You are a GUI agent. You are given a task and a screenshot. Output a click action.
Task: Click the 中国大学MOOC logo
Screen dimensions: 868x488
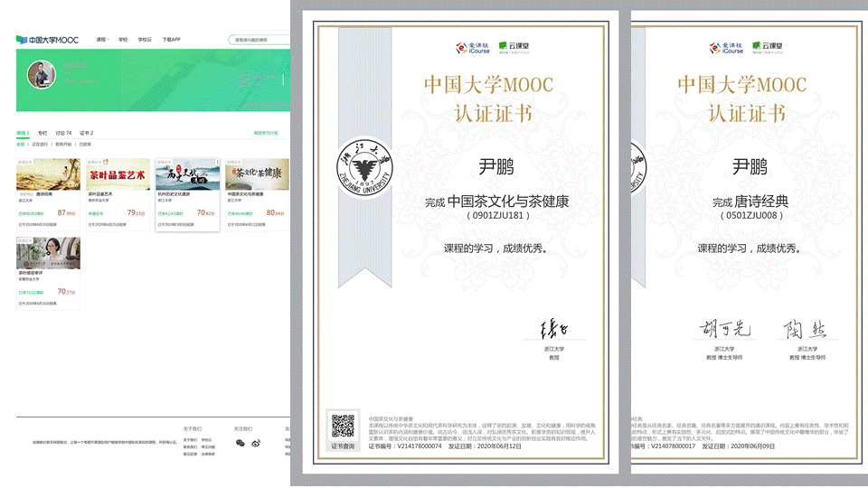47,40
